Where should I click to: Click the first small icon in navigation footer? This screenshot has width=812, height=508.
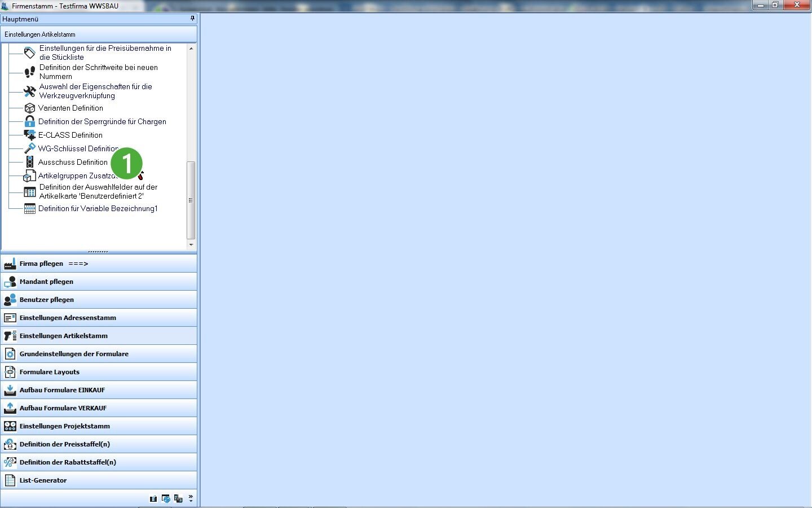point(153,499)
